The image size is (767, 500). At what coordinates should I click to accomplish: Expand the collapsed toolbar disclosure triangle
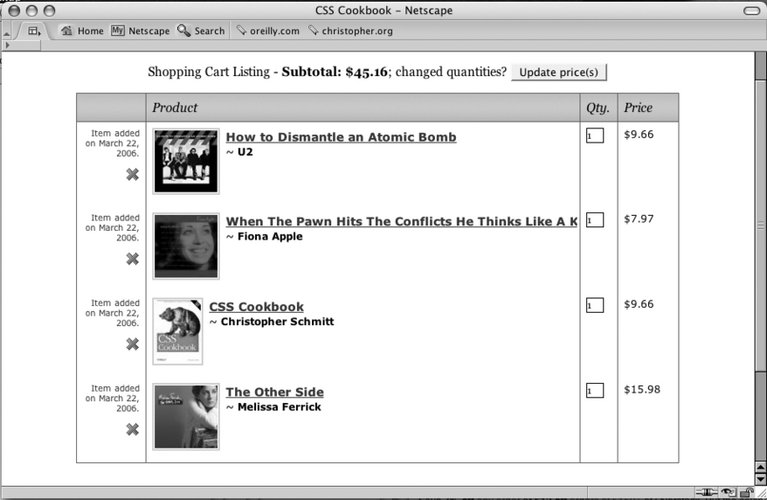tap(7, 45)
